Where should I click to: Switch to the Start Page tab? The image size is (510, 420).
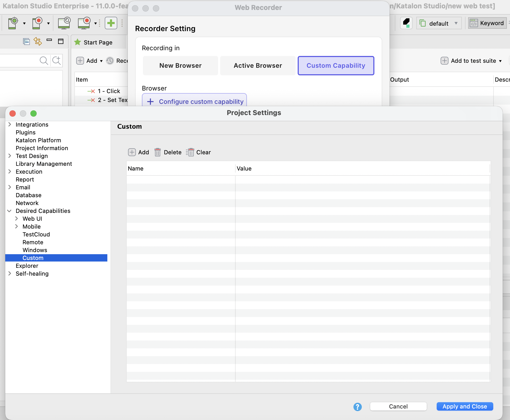98,42
